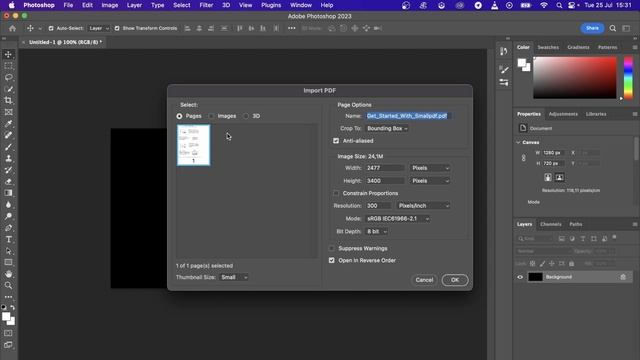The width and height of the screenshot is (640, 360).
Task: Toggle Auto-Select checkbox
Action: pos(51,28)
